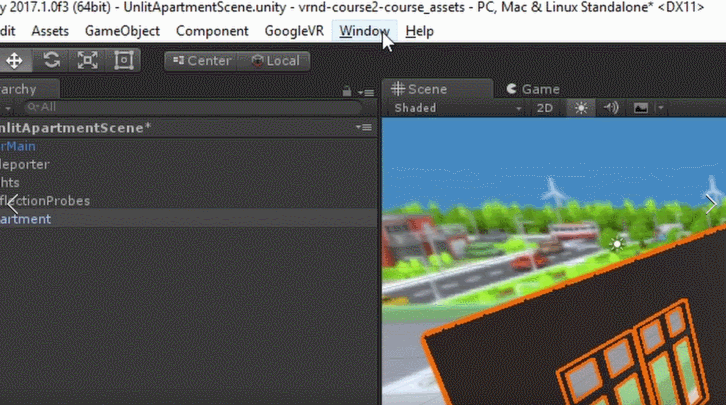726x405 pixels.
Task: Toggle 2D view mode
Action: (545, 108)
